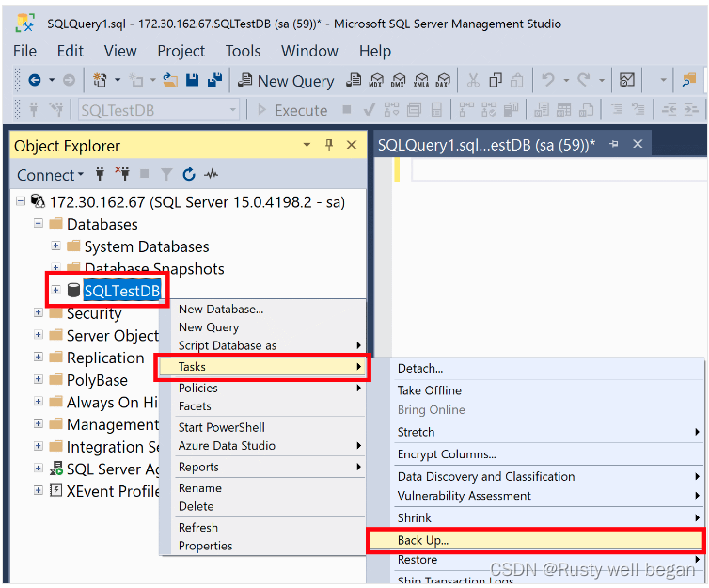The height and width of the screenshot is (588, 709).
Task: Click the Results to Grid icon
Action: (x=563, y=110)
